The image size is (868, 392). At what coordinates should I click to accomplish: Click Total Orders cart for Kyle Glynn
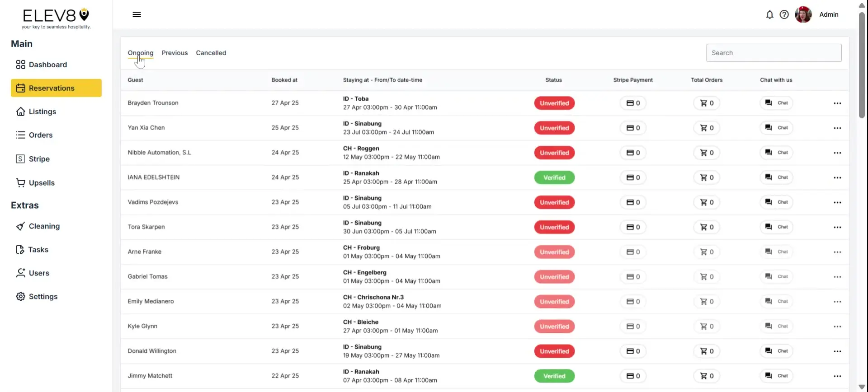click(x=707, y=326)
